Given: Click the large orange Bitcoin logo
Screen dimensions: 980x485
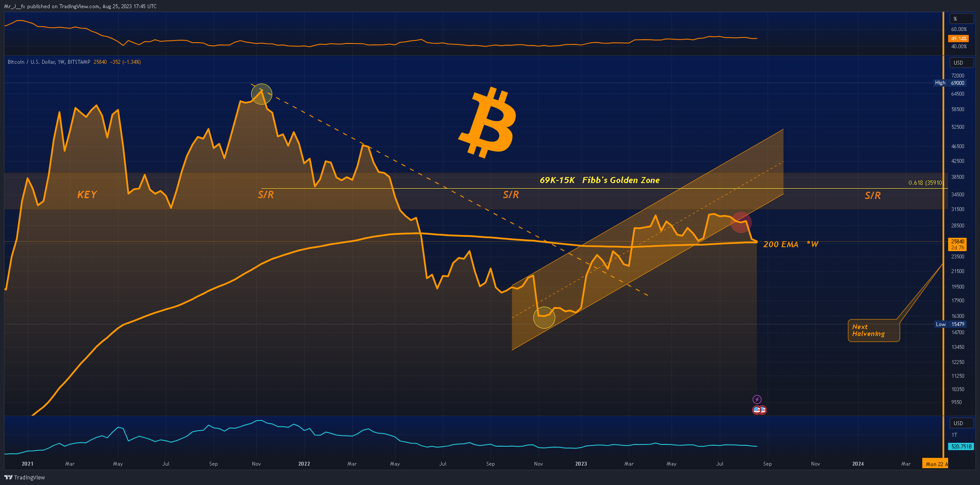Looking at the screenshot, I should click(x=488, y=122).
